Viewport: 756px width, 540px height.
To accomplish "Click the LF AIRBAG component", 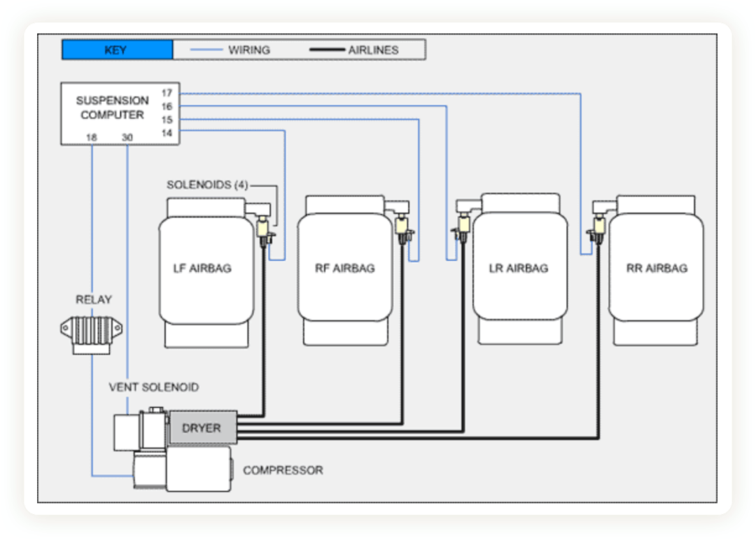I will pyautogui.click(x=206, y=272).
